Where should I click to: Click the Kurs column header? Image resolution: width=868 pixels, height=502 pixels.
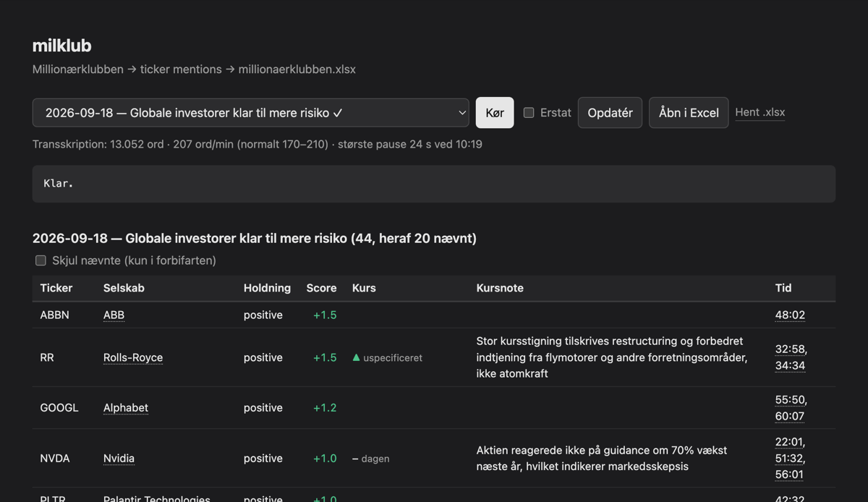point(364,288)
